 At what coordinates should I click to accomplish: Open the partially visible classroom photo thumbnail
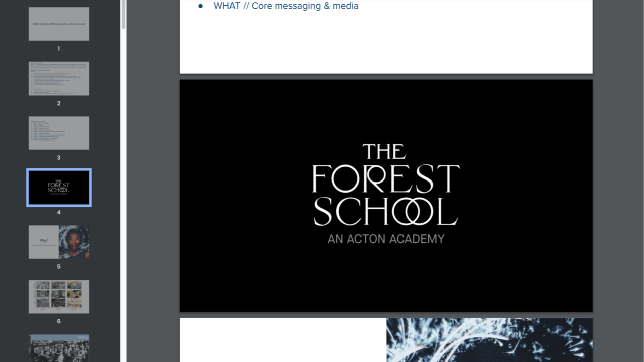[x=59, y=348]
